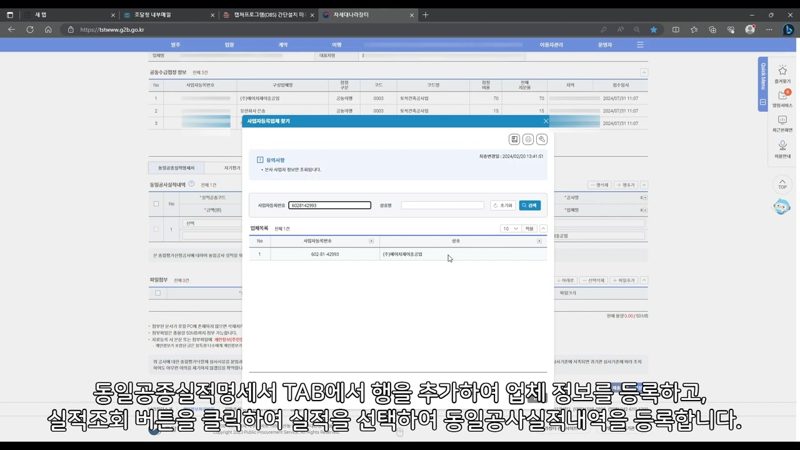The height and width of the screenshot is (450, 800).
Task: Switch to the OBS installation browser tab
Action: [268, 15]
